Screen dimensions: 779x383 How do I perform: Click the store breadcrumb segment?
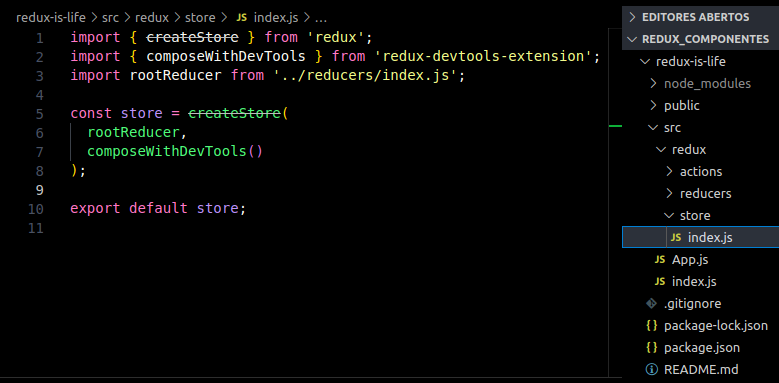click(x=200, y=18)
